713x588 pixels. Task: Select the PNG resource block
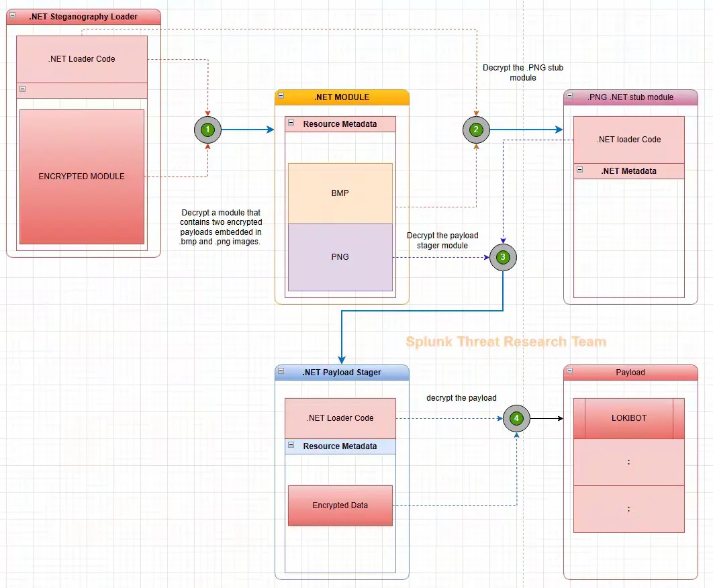click(340, 256)
